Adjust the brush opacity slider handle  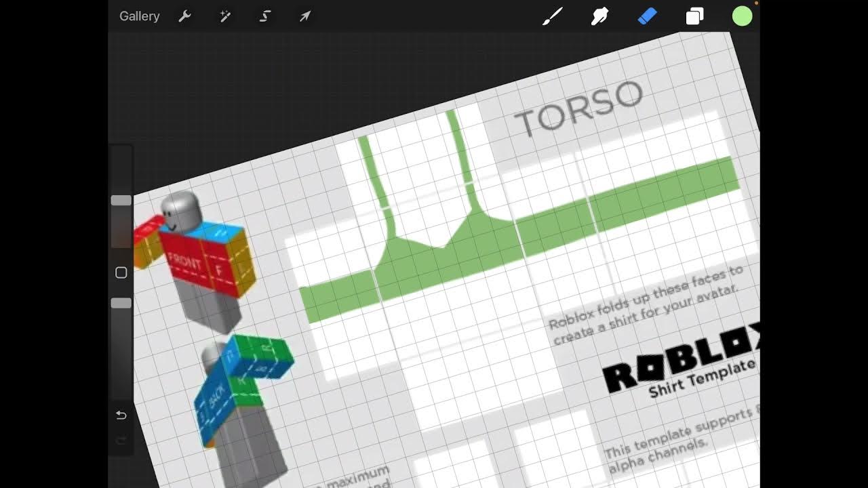point(121,303)
